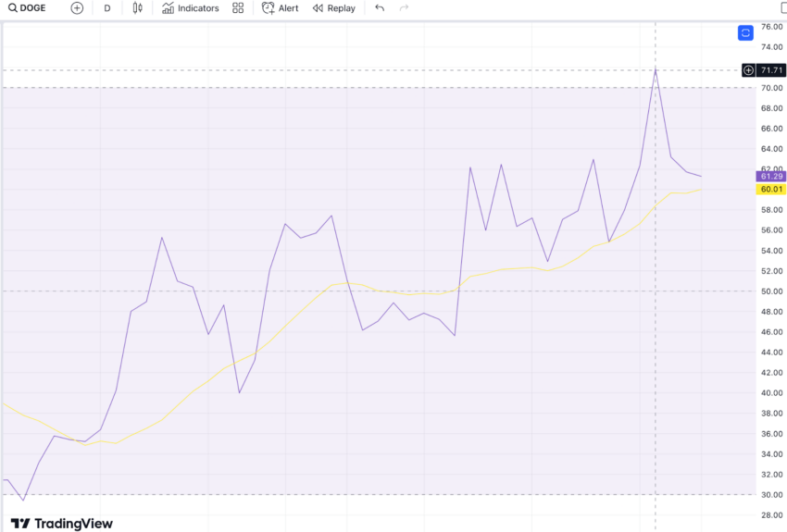Undo the last chart action
The width and height of the screenshot is (787, 532).
[x=380, y=8]
